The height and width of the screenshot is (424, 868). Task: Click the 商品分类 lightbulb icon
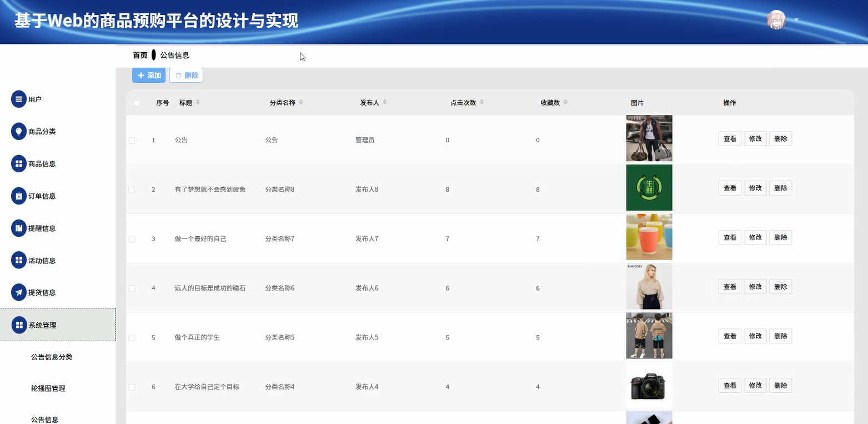tap(19, 132)
